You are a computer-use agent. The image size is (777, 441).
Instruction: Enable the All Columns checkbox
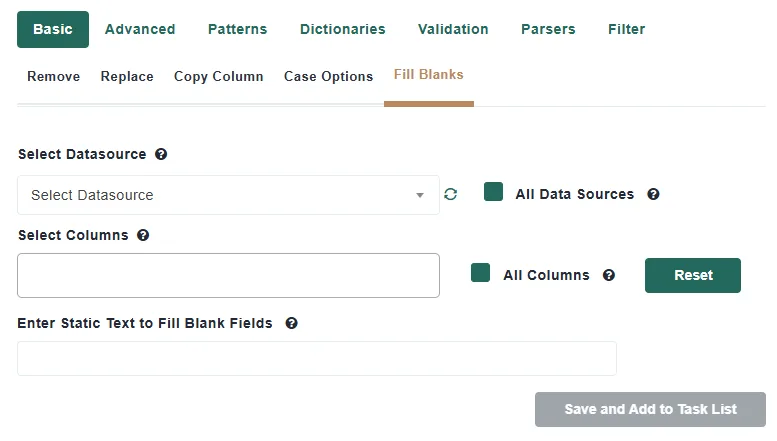click(480, 273)
